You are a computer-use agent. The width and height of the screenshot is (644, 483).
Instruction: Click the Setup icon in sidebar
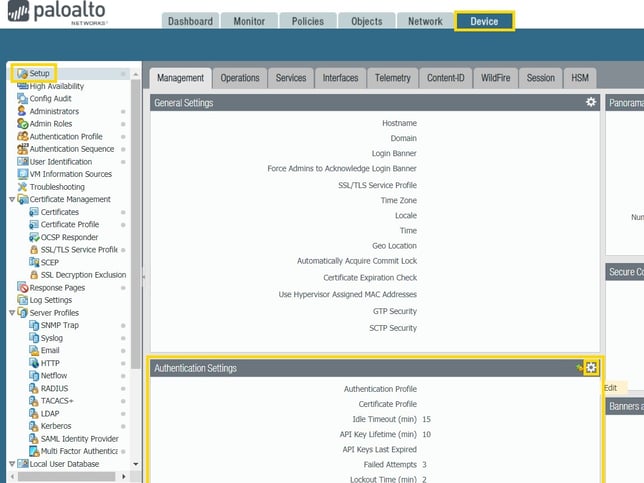[x=22, y=74]
